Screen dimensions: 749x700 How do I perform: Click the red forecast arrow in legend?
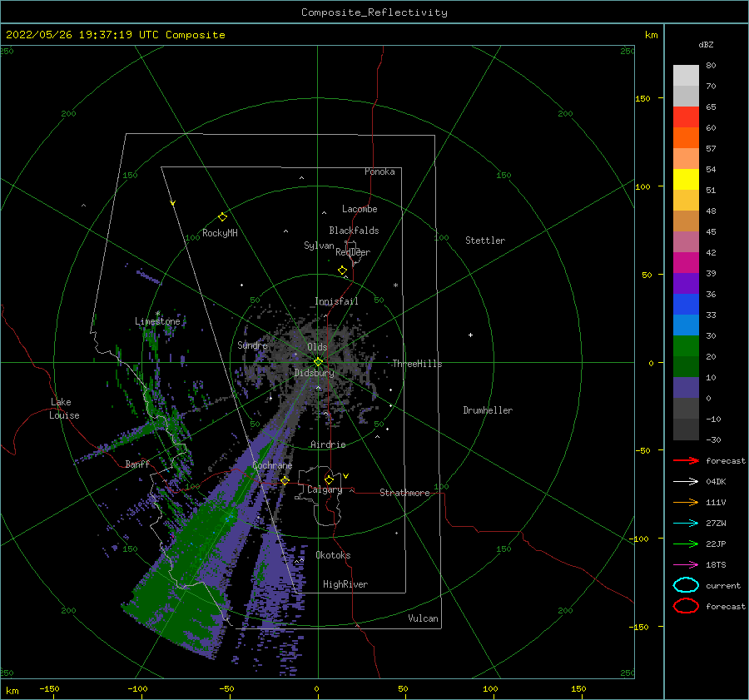pos(686,460)
